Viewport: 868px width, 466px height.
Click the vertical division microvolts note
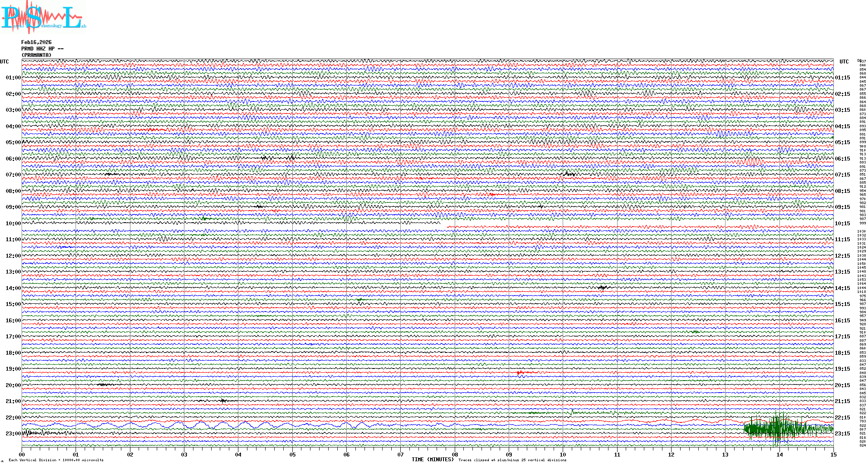click(56, 460)
